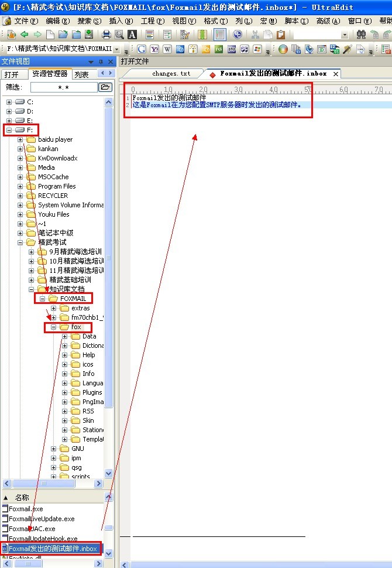This screenshot has width=392, height=568.
Task: Close the 文件视图 panel
Action: [111, 62]
